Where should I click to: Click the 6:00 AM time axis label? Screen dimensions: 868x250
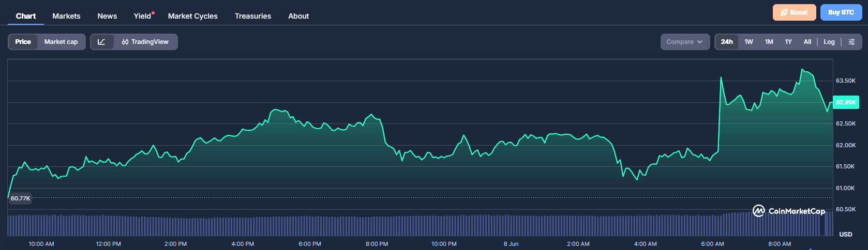(712, 244)
